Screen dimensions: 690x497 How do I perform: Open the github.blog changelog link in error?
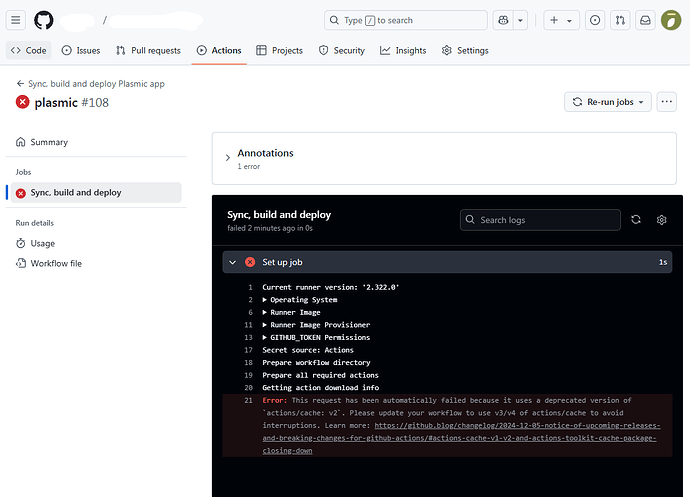pos(461,438)
